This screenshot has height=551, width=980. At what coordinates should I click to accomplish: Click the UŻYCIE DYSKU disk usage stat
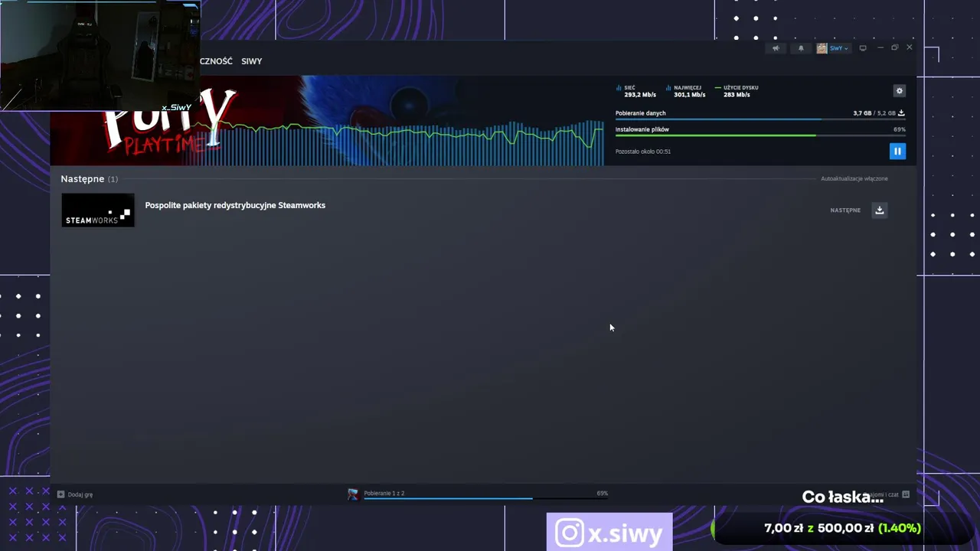pyautogui.click(x=737, y=91)
